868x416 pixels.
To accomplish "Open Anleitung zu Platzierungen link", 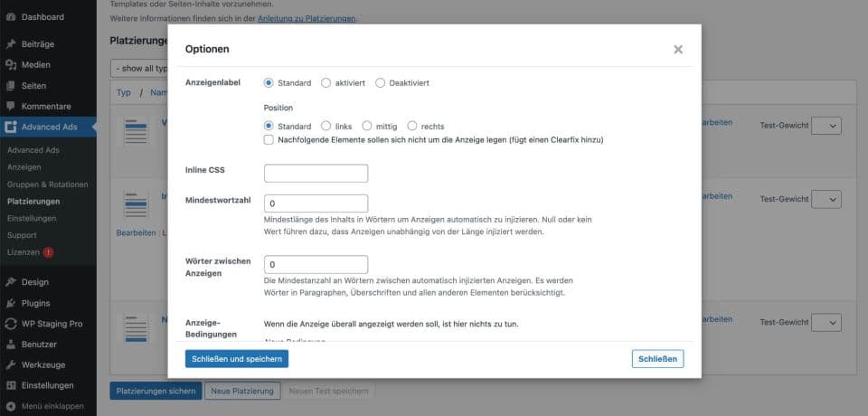I will (307, 18).
